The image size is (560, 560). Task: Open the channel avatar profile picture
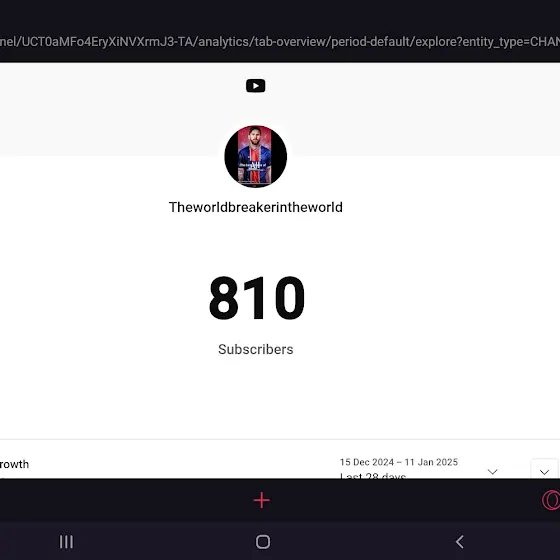(255, 156)
